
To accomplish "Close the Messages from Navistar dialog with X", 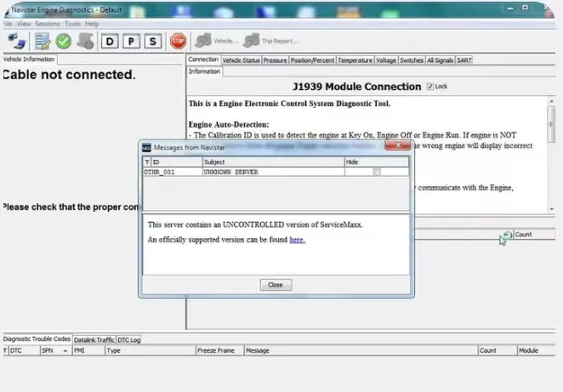I will [398, 145].
